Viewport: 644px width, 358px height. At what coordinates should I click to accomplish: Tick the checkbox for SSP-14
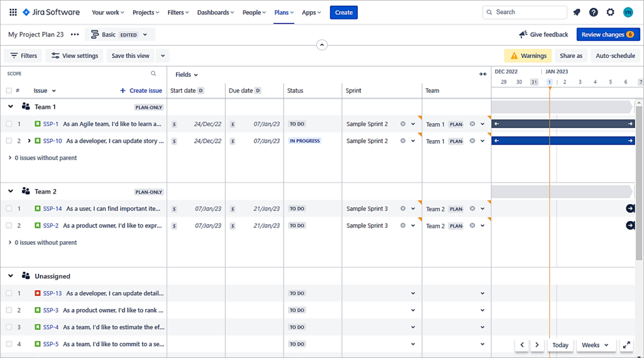click(x=9, y=209)
